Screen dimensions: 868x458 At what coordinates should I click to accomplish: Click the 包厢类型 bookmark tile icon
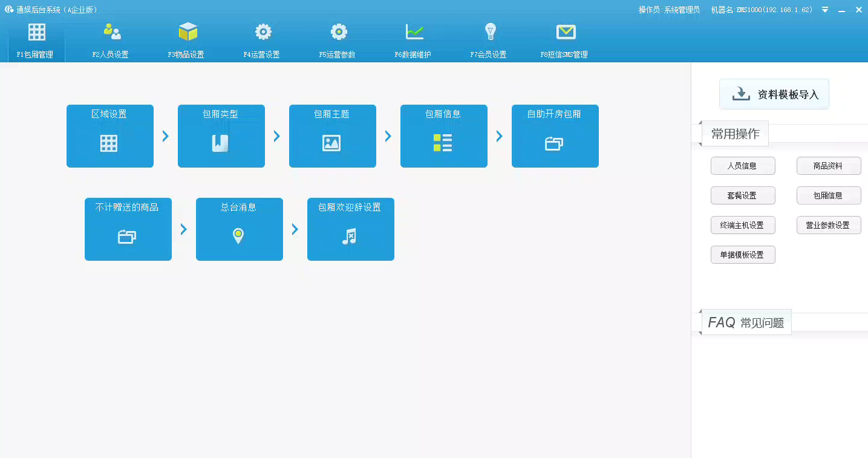pos(220,143)
